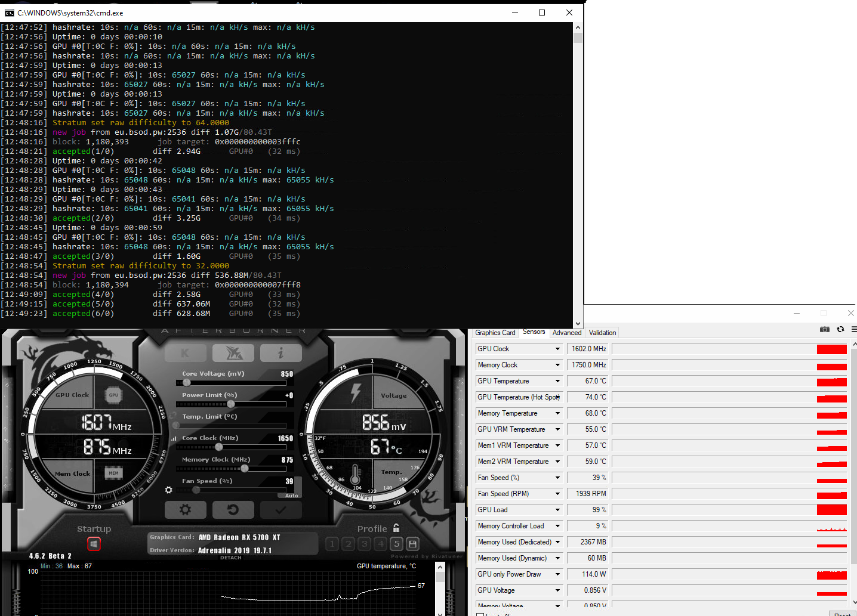The image size is (857, 616).
Task: Open the GPU Clock sensor dropdown
Action: pyautogui.click(x=557, y=349)
